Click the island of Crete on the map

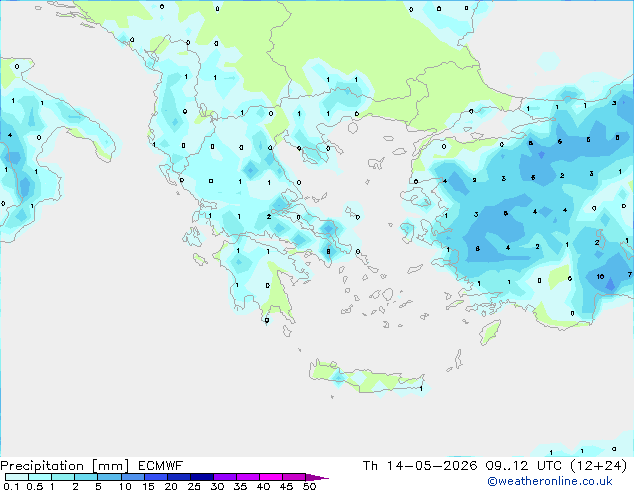coord(367,378)
